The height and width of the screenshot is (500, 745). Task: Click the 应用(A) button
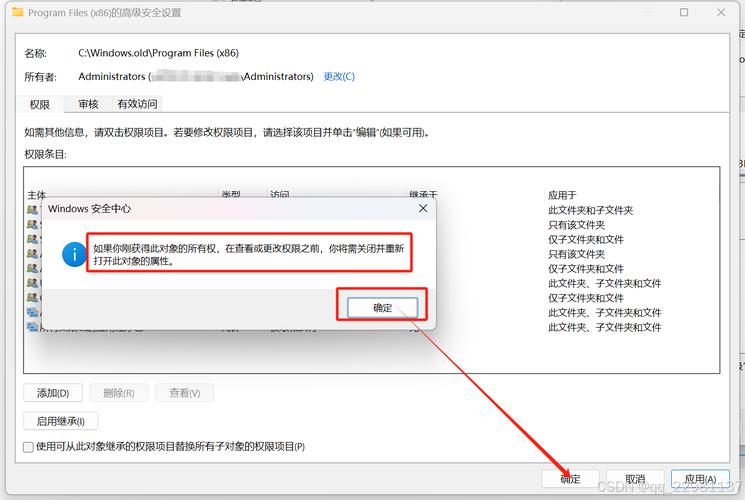pyautogui.click(x=700, y=479)
